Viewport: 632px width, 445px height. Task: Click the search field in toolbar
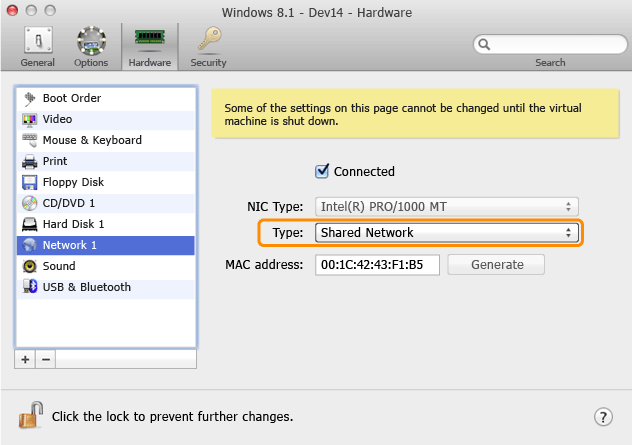click(x=550, y=44)
